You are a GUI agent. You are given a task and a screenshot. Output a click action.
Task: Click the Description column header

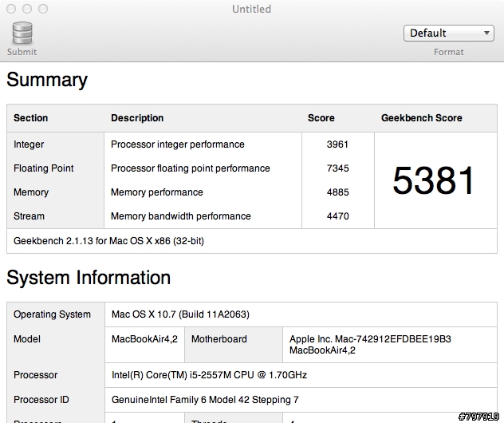coord(137,118)
